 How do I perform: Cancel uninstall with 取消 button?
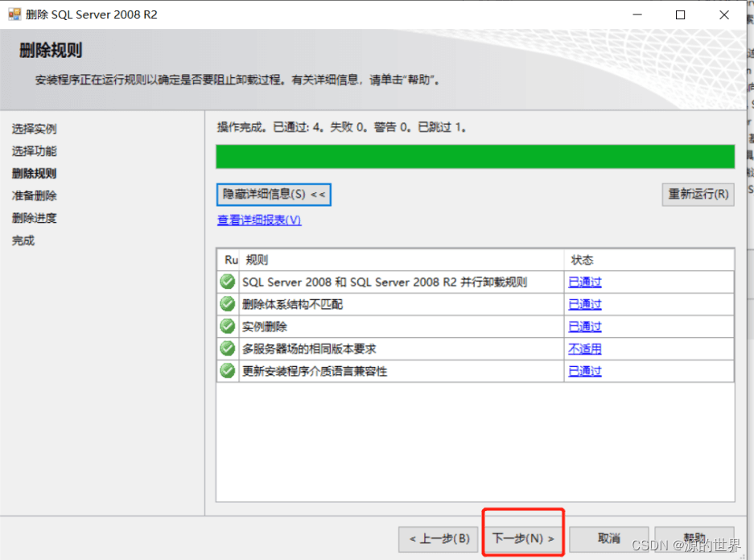[609, 539]
